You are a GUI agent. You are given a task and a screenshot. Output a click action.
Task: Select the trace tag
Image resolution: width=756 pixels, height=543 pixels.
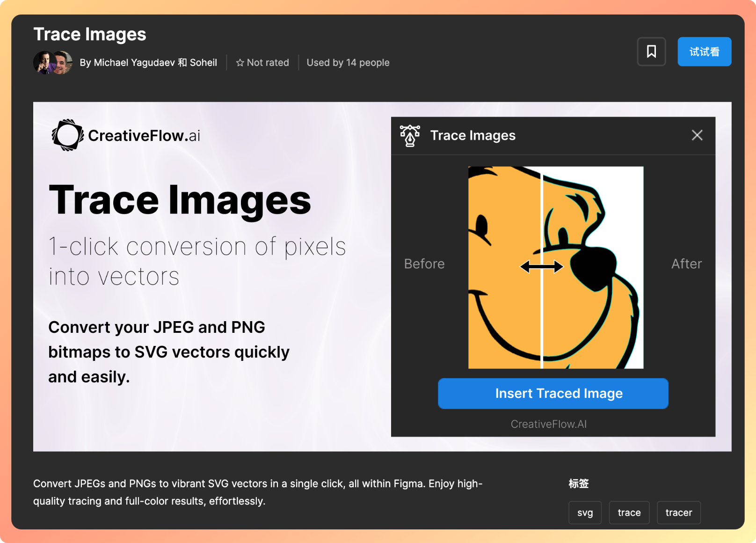click(x=629, y=513)
